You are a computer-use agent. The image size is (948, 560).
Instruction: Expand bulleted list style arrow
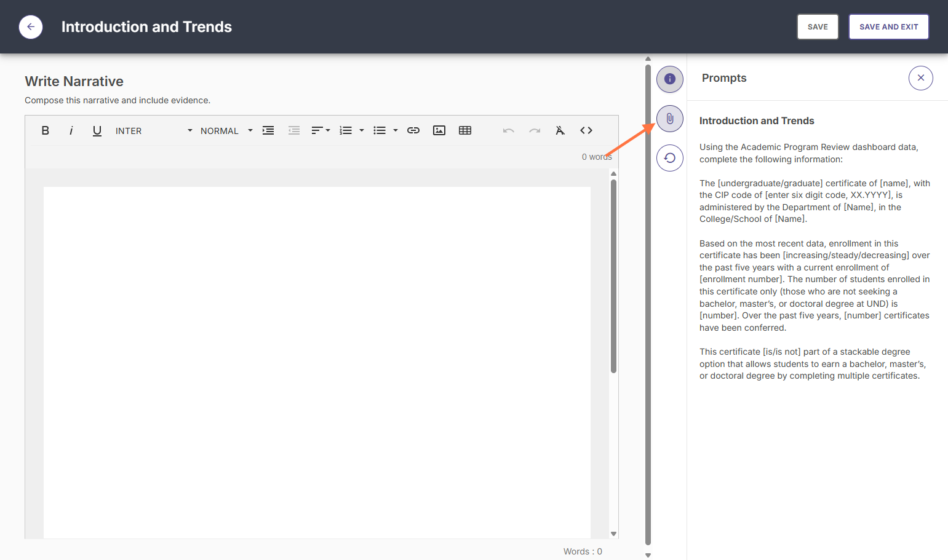(396, 130)
